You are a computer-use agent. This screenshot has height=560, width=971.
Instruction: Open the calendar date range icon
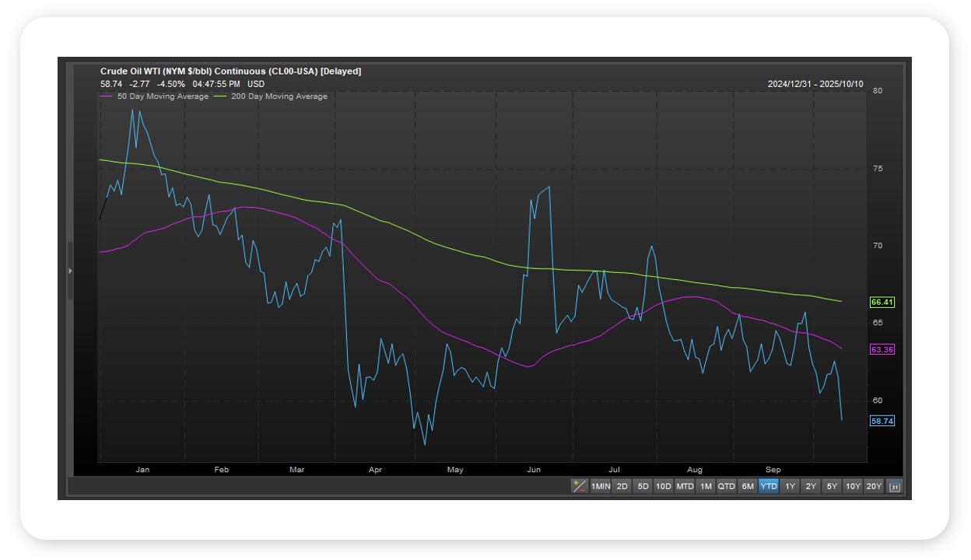[x=895, y=487]
